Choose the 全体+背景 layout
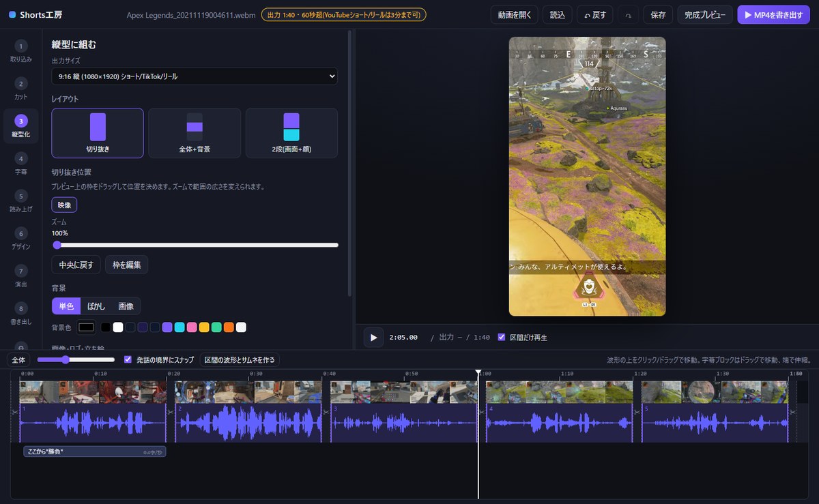 tap(195, 133)
